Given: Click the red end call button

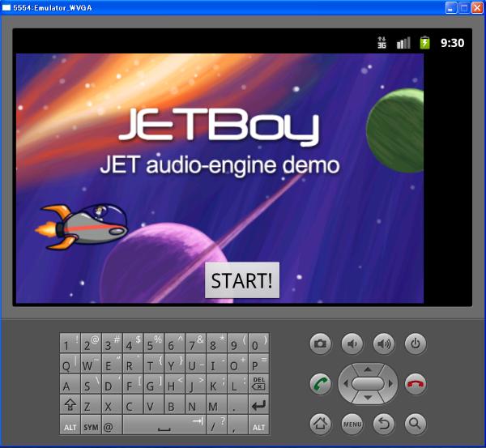Looking at the screenshot, I should click(x=416, y=384).
